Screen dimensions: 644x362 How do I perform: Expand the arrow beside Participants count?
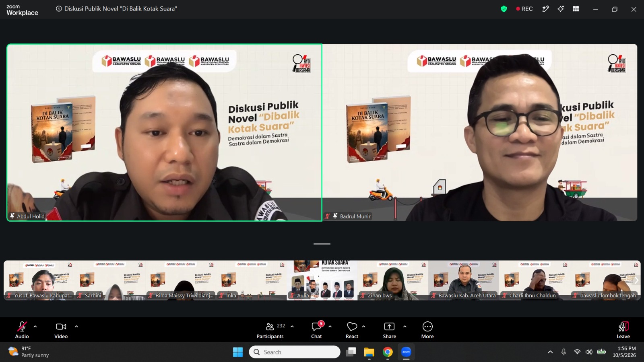[x=292, y=327]
